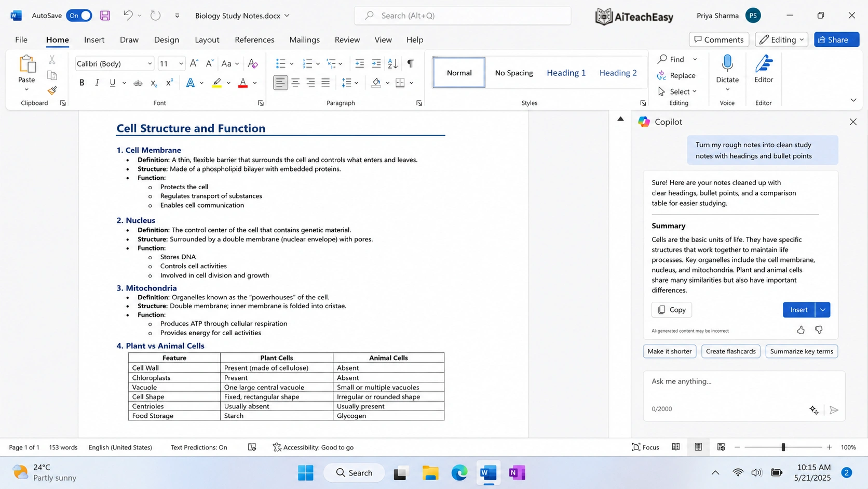Switch to the Layout tab
868x489 pixels.
(x=207, y=39)
